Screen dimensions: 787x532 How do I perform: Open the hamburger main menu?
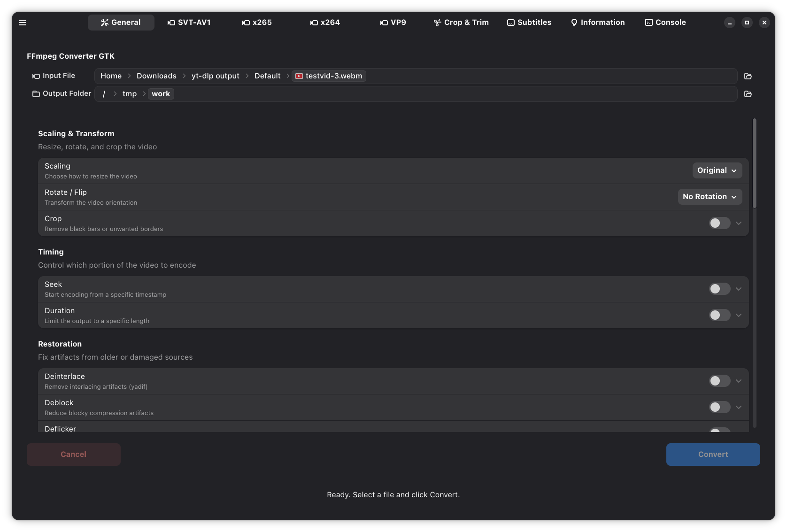[x=23, y=23]
